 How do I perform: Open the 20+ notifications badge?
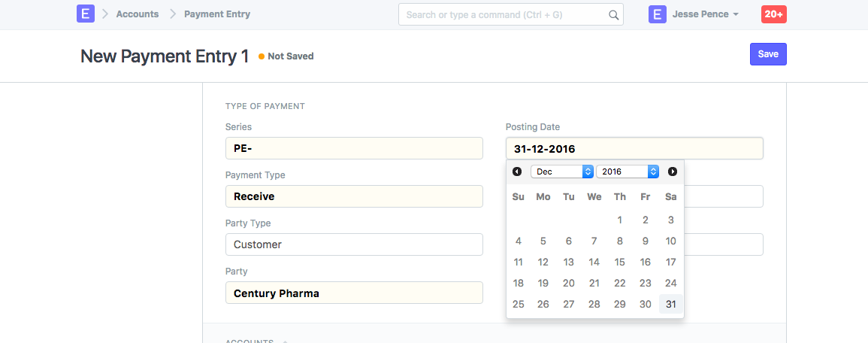click(773, 14)
